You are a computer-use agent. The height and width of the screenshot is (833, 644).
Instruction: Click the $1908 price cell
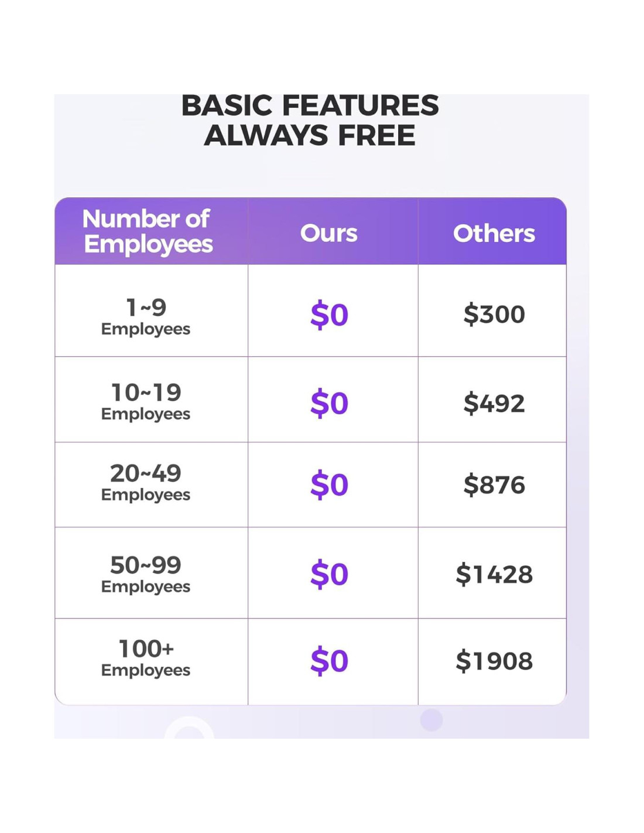coord(494,661)
